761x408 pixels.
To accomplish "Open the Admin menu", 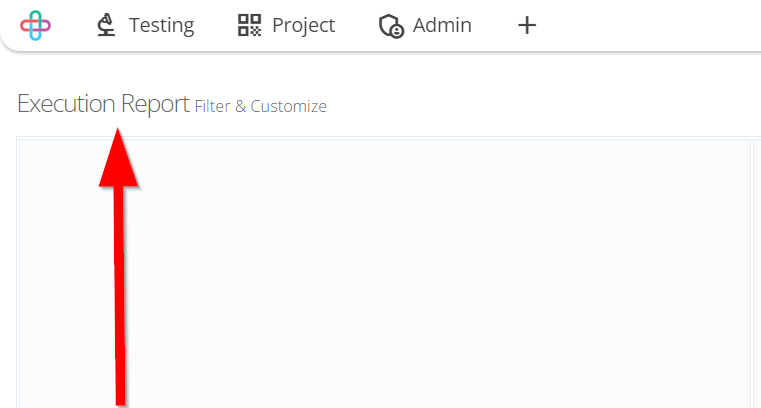I will coord(425,25).
